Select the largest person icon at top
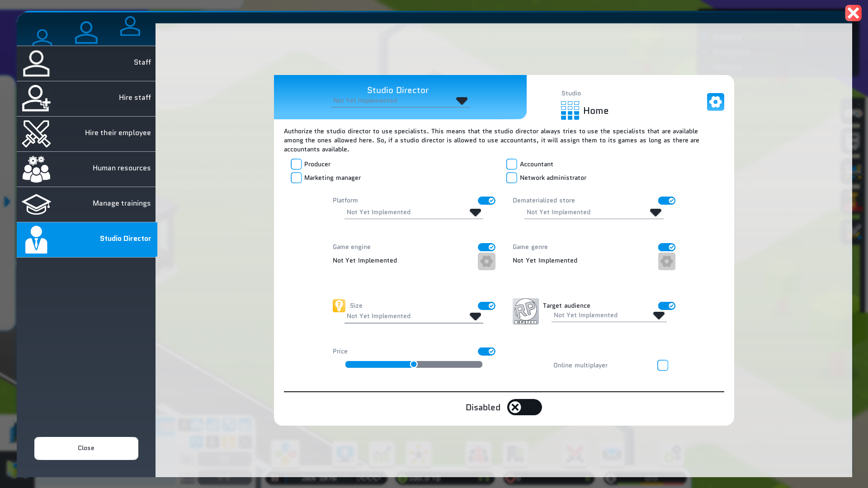Image resolution: width=868 pixels, height=488 pixels. [86, 33]
